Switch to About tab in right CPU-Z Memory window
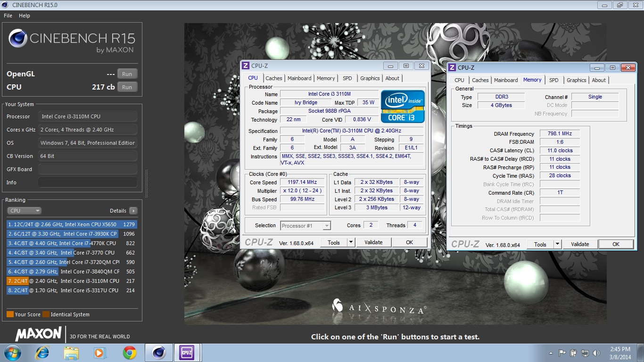Screen dimensions: 644x362 (599, 80)
